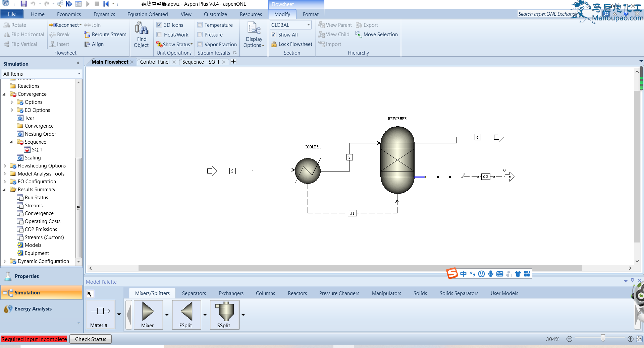The width and height of the screenshot is (644, 348).
Task: Click the Show Status icon
Action: (174, 44)
